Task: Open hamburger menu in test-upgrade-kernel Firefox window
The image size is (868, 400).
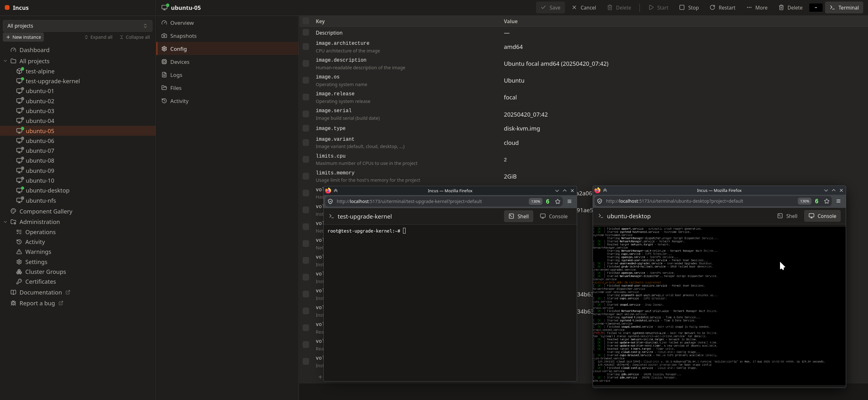Action: [569, 201]
